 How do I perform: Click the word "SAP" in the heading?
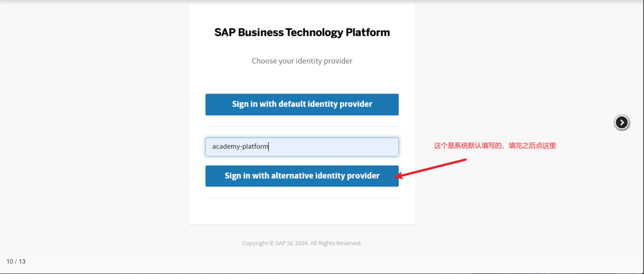(225, 32)
